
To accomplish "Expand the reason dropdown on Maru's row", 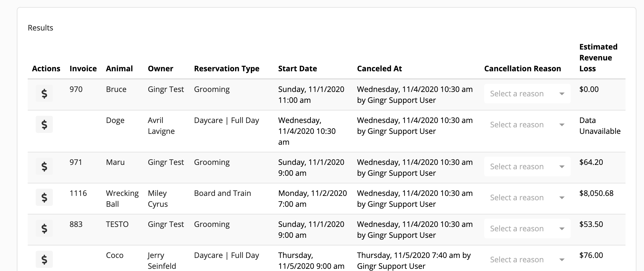I will coord(527,166).
